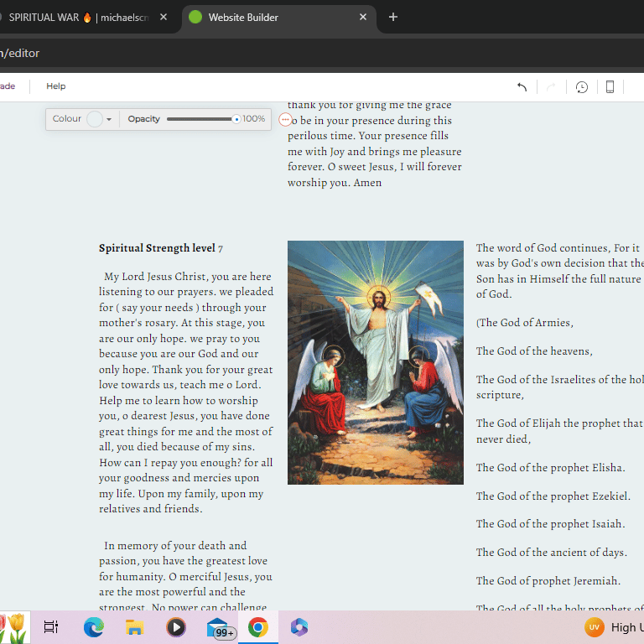Screen dimensions: 644x644
Task: Click the line The God of the prophet Elisha
Action: tap(550, 468)
